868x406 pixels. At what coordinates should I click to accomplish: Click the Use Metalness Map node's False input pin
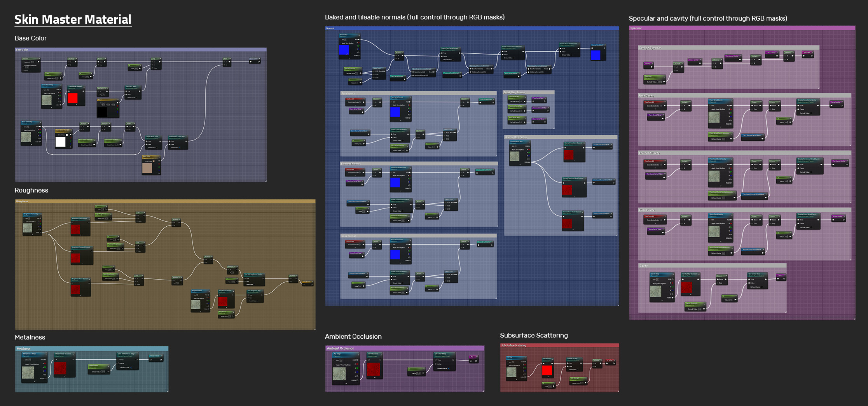(119, 363)
